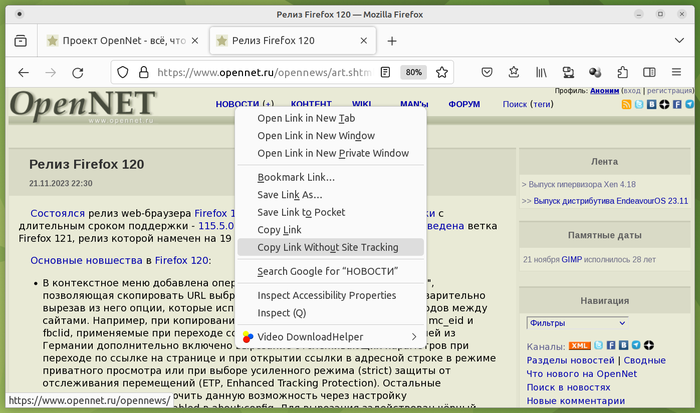
Task: Open the Аноним profile link
Action: tap(604, 91)
